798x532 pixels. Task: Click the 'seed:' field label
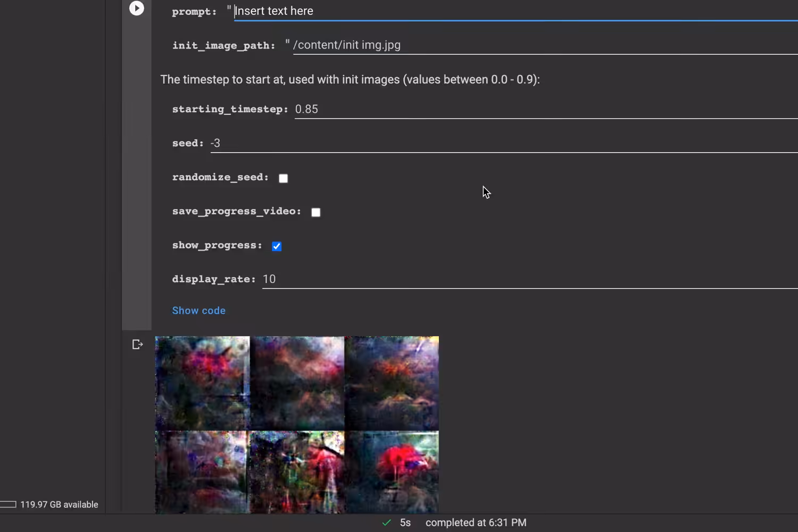click(188, 143)
